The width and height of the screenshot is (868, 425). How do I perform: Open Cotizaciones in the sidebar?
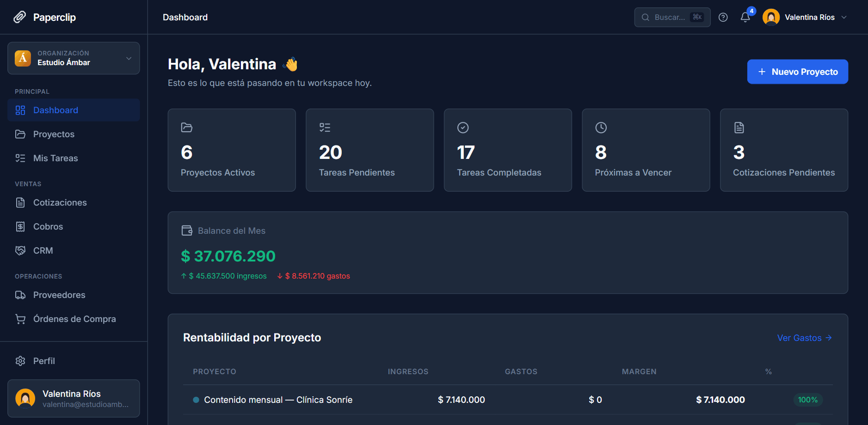(74, 202)
